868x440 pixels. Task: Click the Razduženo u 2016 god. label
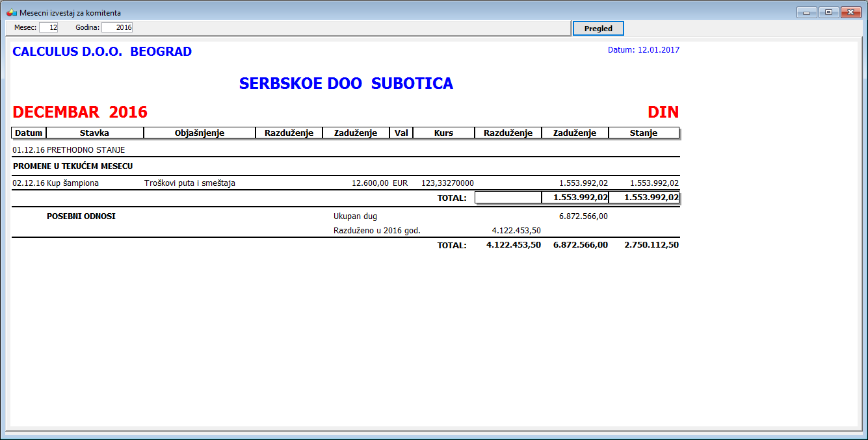coord(377,230)
